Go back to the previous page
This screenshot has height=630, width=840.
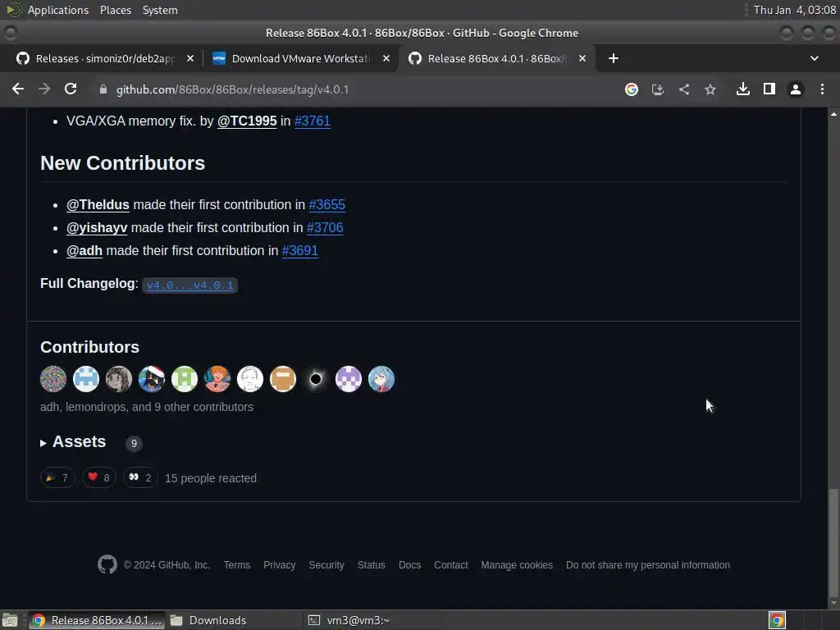18,89
